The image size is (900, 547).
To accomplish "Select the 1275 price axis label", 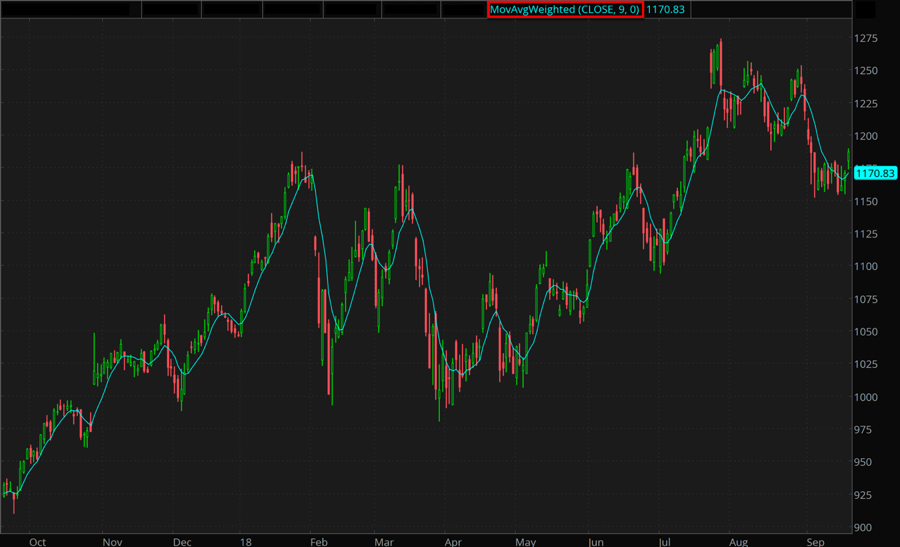I will 867,39.
